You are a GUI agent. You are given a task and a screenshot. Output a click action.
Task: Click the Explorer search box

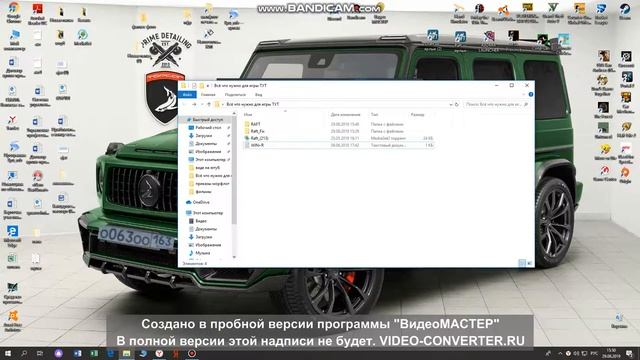coord(497,104)
